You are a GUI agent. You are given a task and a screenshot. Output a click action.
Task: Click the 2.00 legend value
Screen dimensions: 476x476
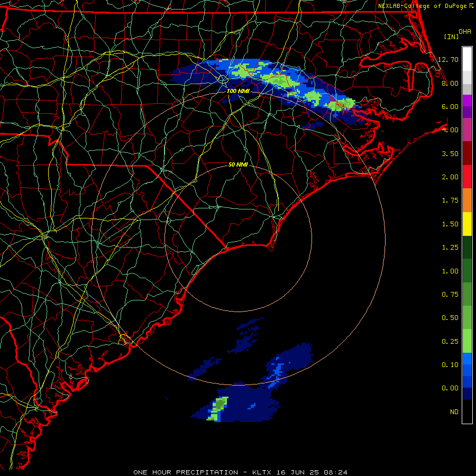(x=450, y=177)
